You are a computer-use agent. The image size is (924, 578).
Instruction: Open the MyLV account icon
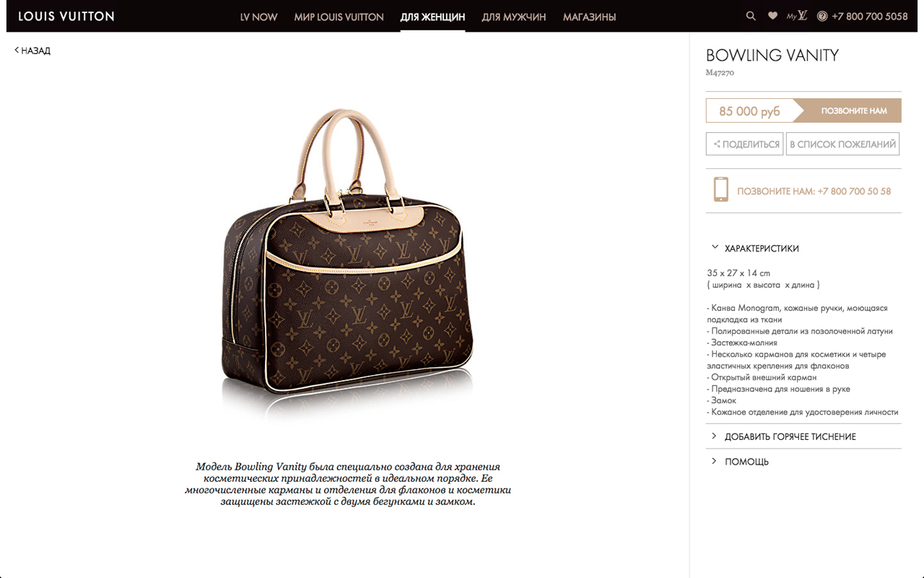797,16
